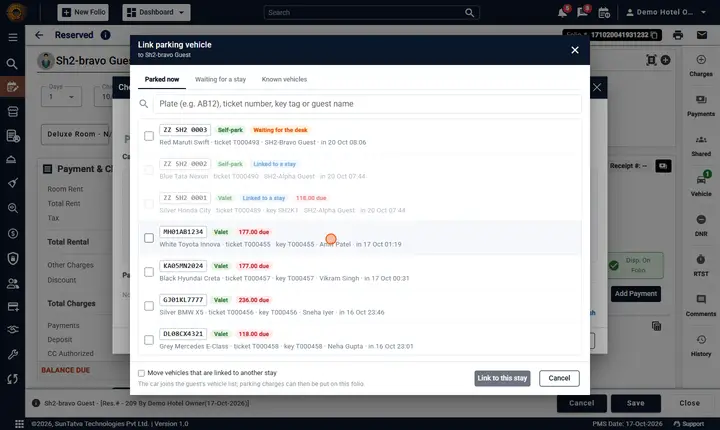This screenshot has width=720, height=430.
Task: Select checkbox for ZZ SH2 0003 vehicle
Action: click(149, 136)
